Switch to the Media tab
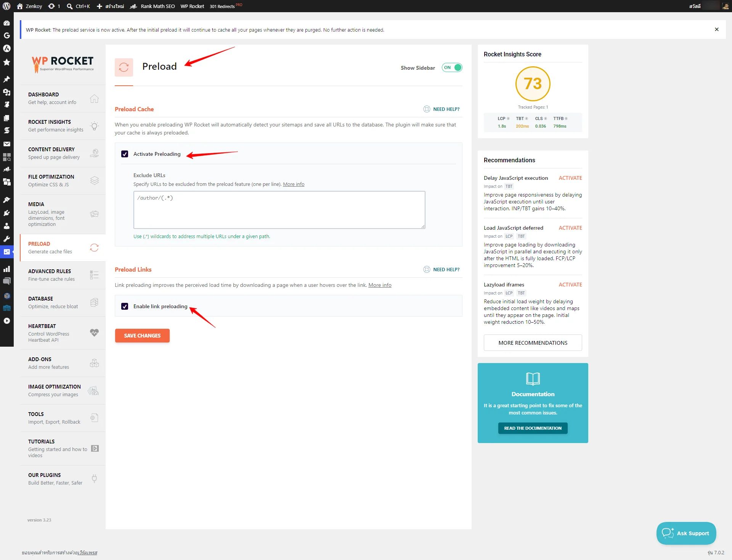 (63, 214)
